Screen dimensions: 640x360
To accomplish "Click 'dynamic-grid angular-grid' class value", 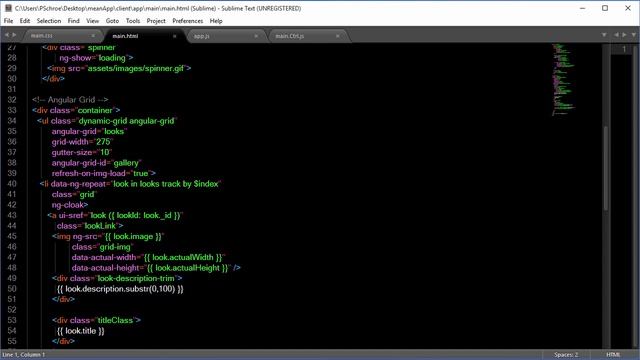I will pos(126,121).
